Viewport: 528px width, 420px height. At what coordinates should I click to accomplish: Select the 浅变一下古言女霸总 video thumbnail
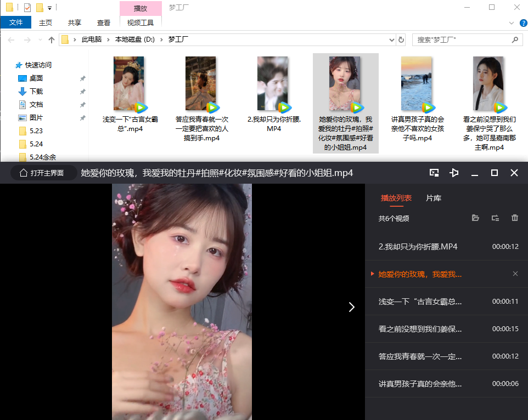[x=130, y=84]
